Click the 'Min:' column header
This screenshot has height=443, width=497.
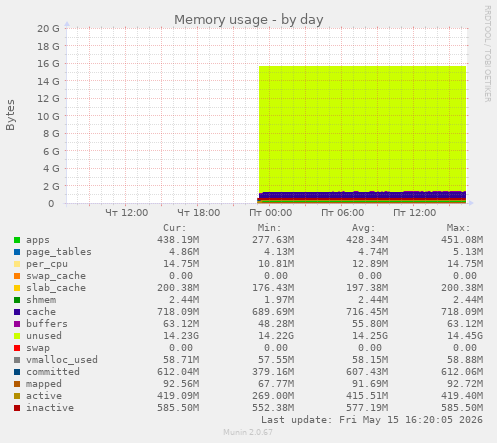point(269,228)
